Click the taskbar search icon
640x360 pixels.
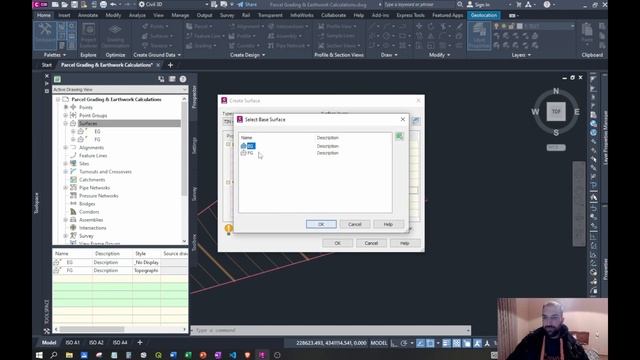pyautogui.click(x=54, y=355)
